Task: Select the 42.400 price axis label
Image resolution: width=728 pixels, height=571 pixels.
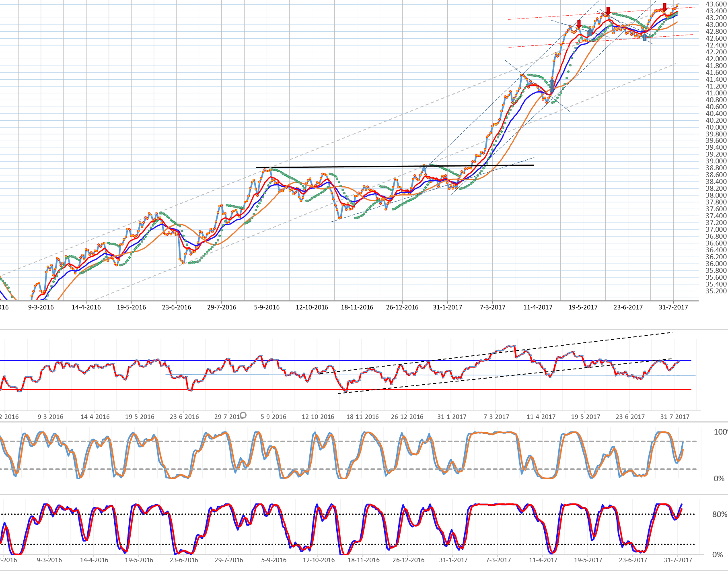Action: [x=716, y=45]
